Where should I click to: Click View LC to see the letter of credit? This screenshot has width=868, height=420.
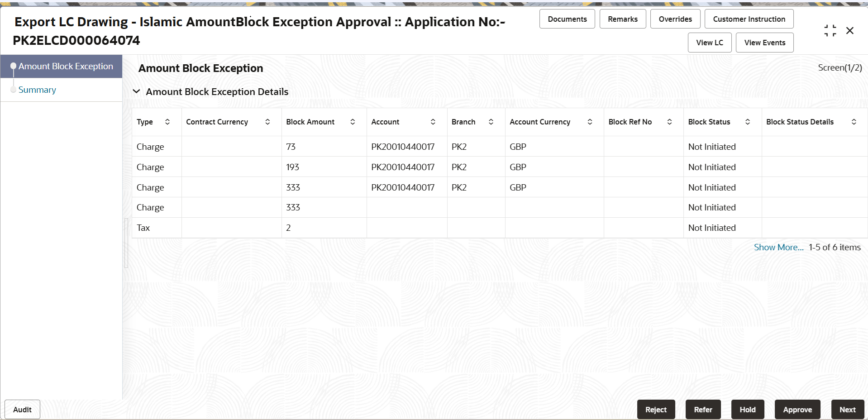tap(709, 42)
